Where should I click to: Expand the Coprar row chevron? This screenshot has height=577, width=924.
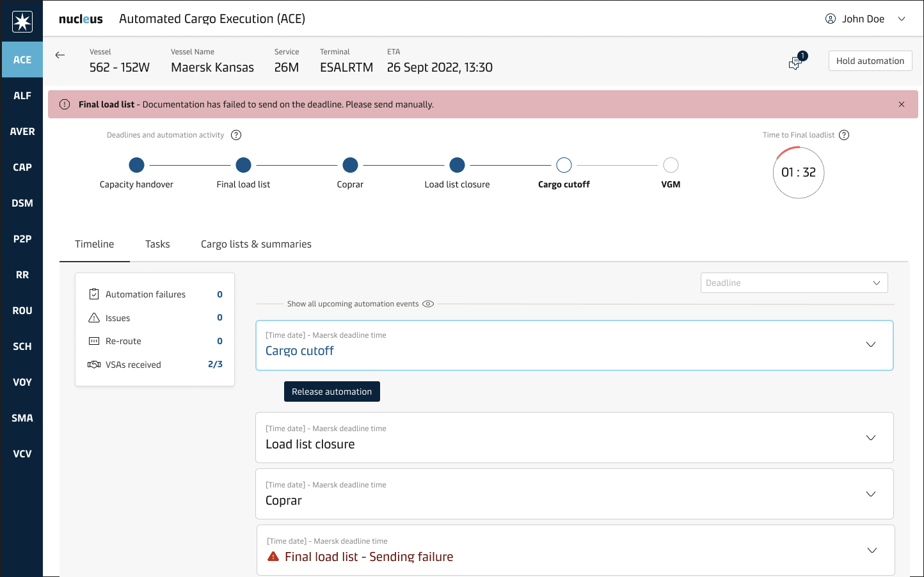click(870, 494)
